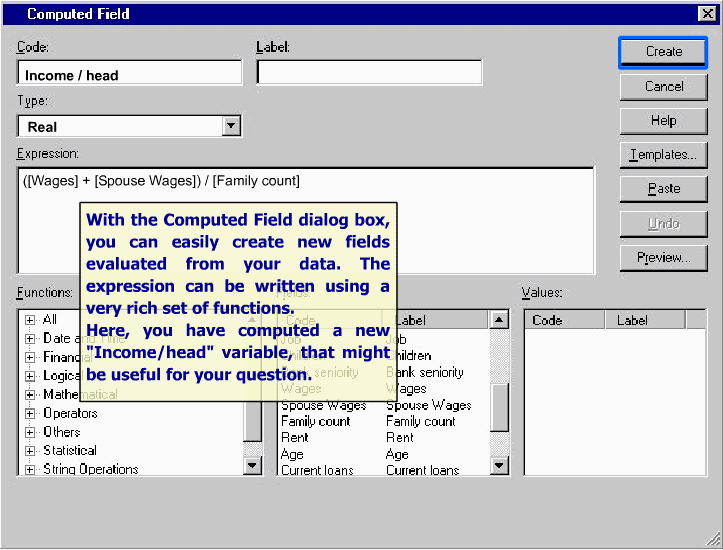Open the Templates dialog
This screenshot has width=723, height=550.
coord(663,155)
